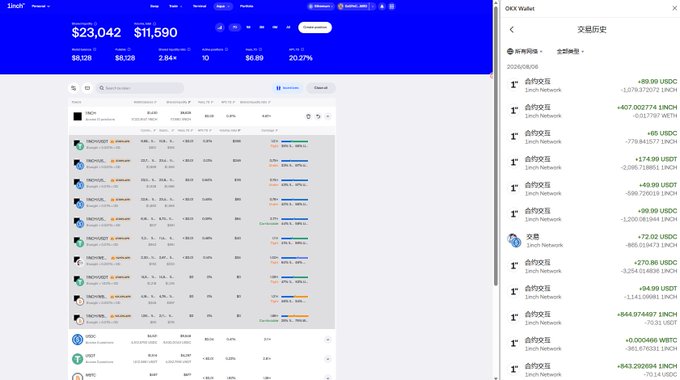The image size is (680, 380).
Task: Click coverage bar of 1INCH/WETH position
Action: pyautogui.click(x=294, y=258)
